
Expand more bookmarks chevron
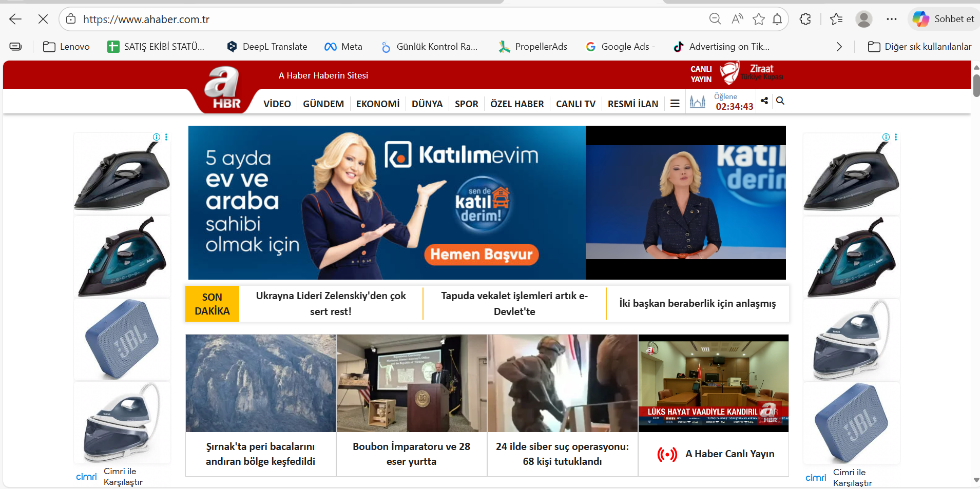839,47
